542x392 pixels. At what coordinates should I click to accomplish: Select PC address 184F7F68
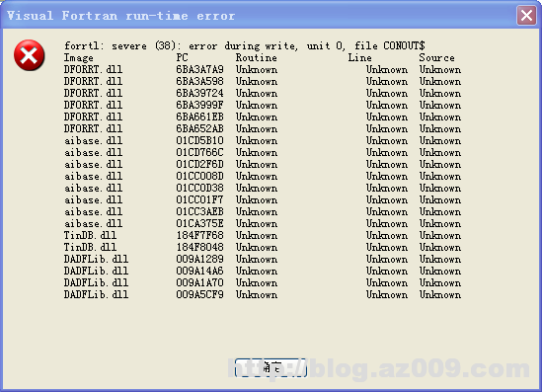pyautogui.click(x=199, y=235)
